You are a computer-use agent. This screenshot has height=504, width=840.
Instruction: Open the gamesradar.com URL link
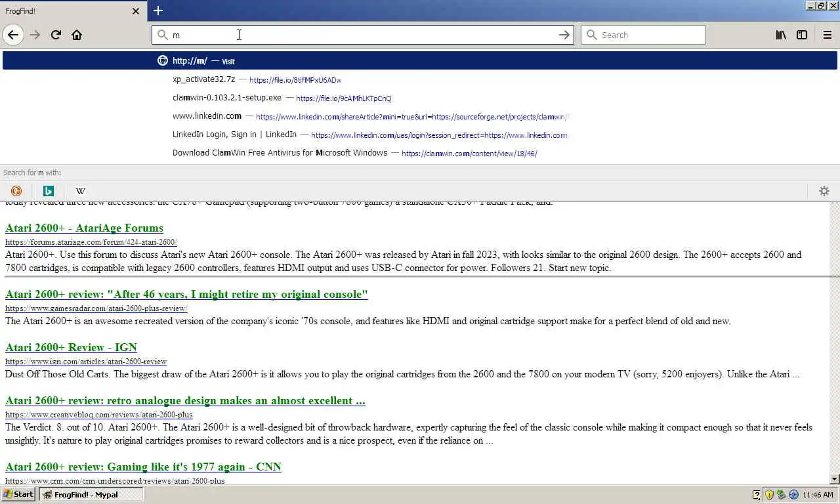pos(96,308)
